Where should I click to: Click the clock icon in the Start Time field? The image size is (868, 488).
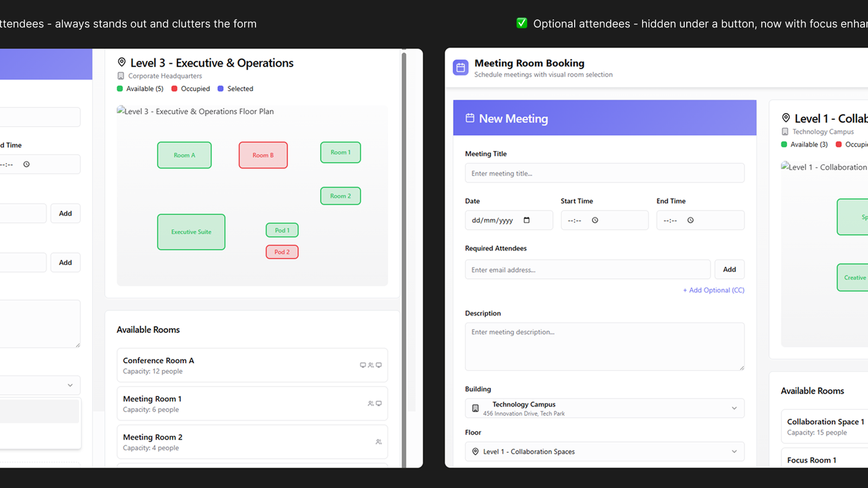coord(595,220)
